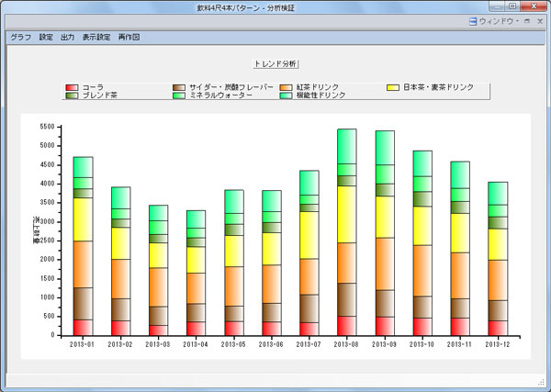Restore the inner child window

point(527,20)
